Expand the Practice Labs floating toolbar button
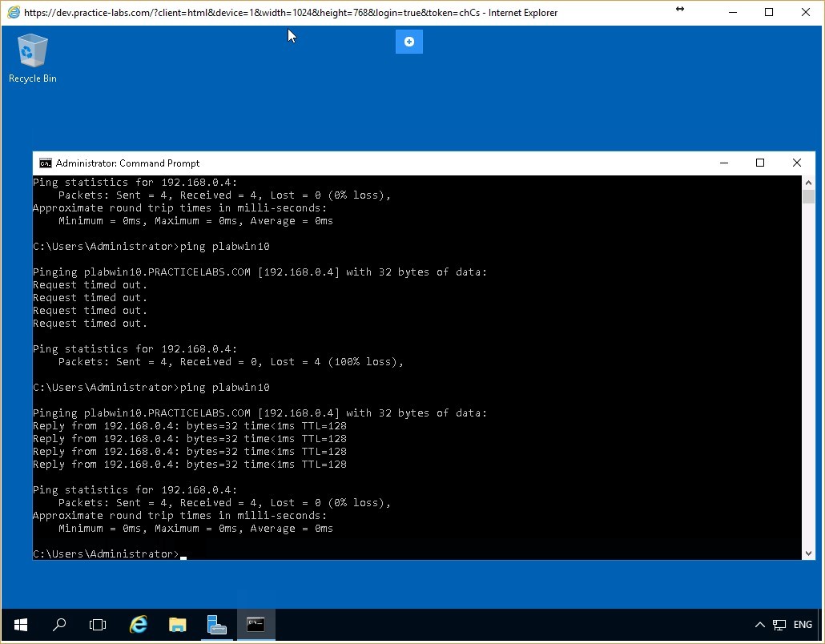825x644 pixels. coord(408,42)
